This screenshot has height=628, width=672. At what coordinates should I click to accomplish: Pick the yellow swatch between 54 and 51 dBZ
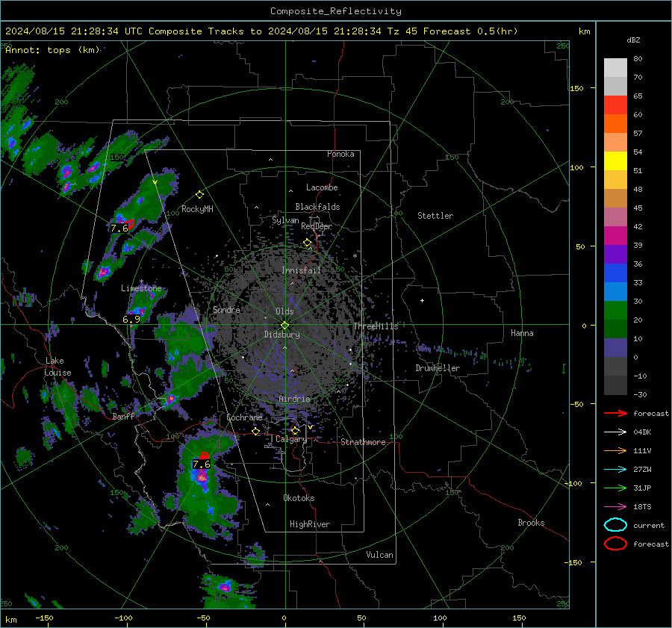615,161
